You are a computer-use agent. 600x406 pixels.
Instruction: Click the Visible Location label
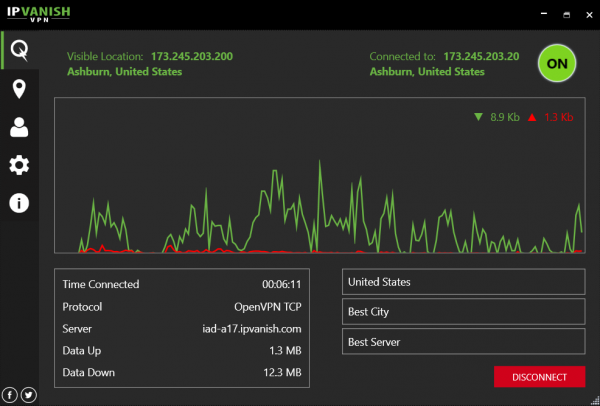[105, 57]
